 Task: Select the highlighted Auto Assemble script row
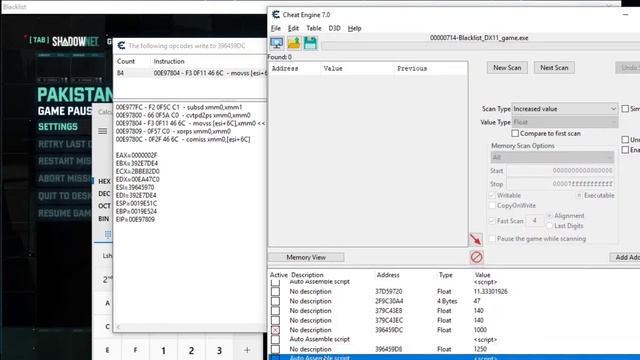pos(454,358)
